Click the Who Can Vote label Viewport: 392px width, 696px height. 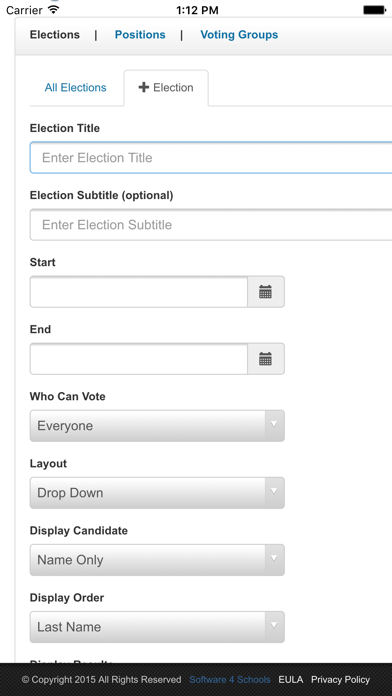coord(67,396)
